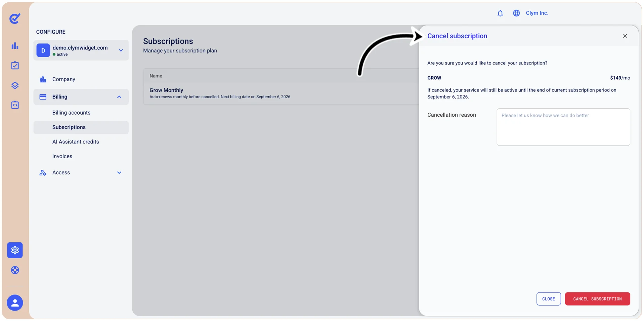Image resolution: width=644 pixels, height=321 pixels.
Task: Go to Billing accounts
Action: (x=71, y=113)
